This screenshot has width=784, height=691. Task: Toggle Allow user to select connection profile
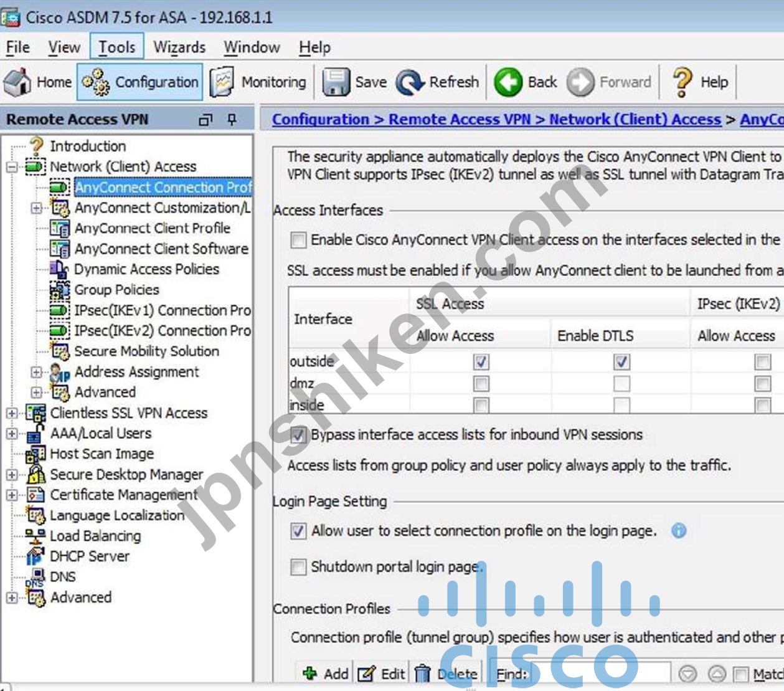(x=299, y=531)
